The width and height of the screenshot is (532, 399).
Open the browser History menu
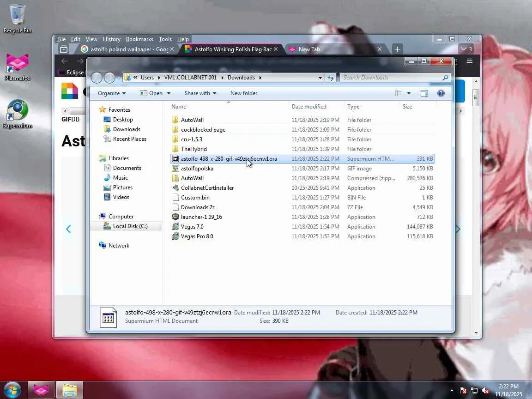(112, 39)
